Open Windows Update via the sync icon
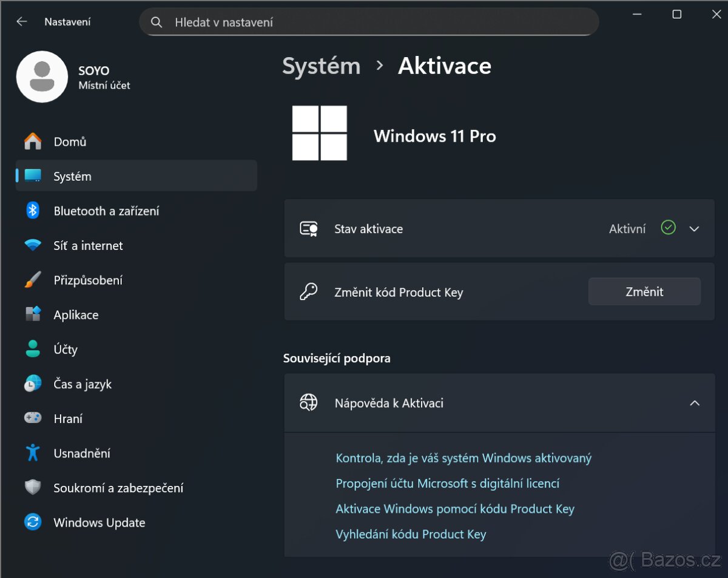This screenshot has height=578, width=728. click(33, 522)
